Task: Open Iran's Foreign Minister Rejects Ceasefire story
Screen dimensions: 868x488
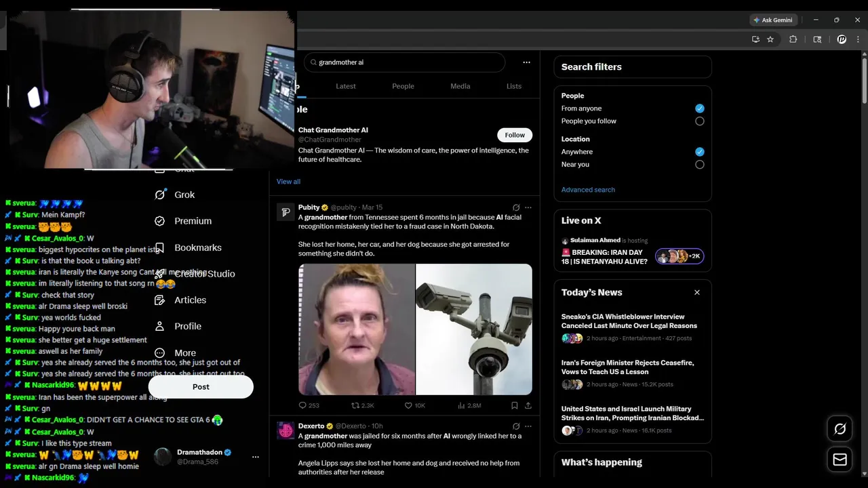Action: pos(632,373)
